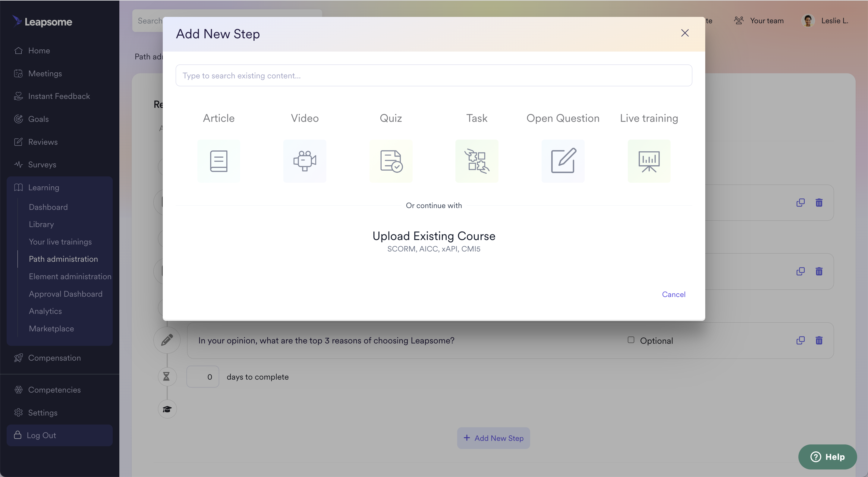The height and width of the screenshot is (477, 868).
Task: Click Upload Existing Course option
Action: click(434, 241)
